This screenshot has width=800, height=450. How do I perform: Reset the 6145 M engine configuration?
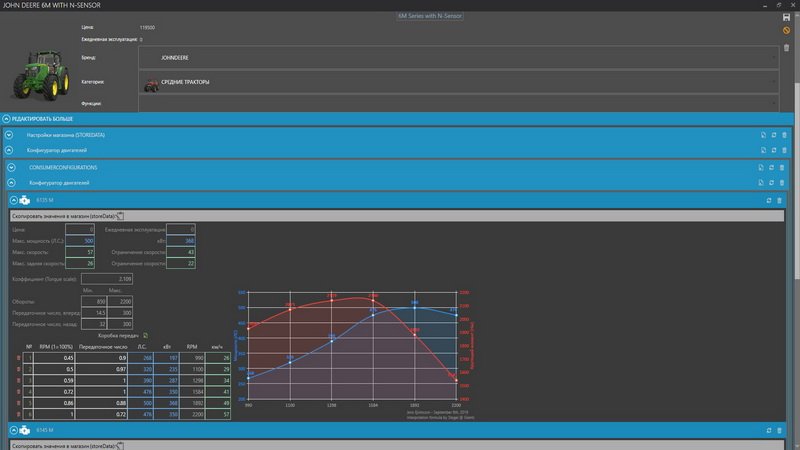pos(769,431)
